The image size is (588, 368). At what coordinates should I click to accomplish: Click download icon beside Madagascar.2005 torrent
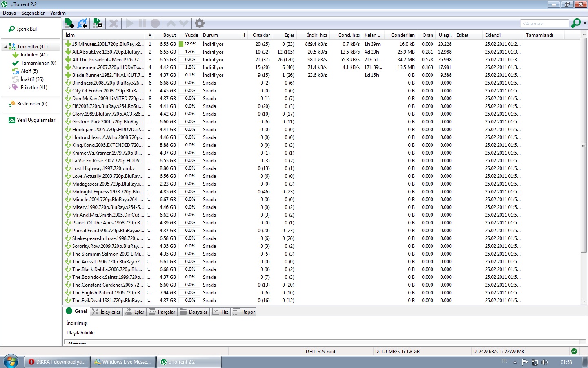pos(68,184)
